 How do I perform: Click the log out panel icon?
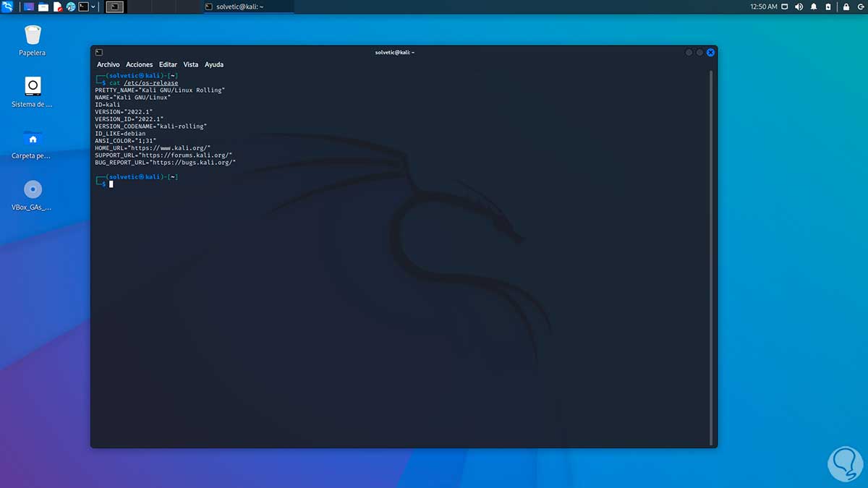(x=859, y=7)
